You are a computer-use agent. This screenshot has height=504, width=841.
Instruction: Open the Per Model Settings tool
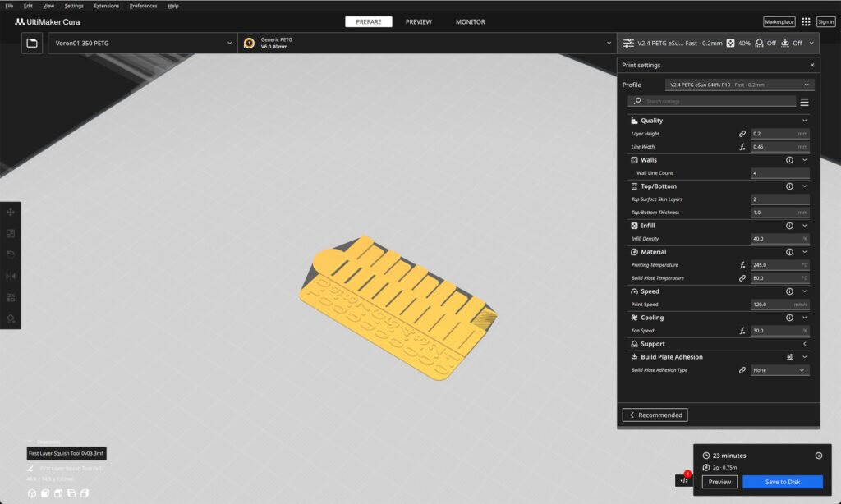tap(11, 297)
